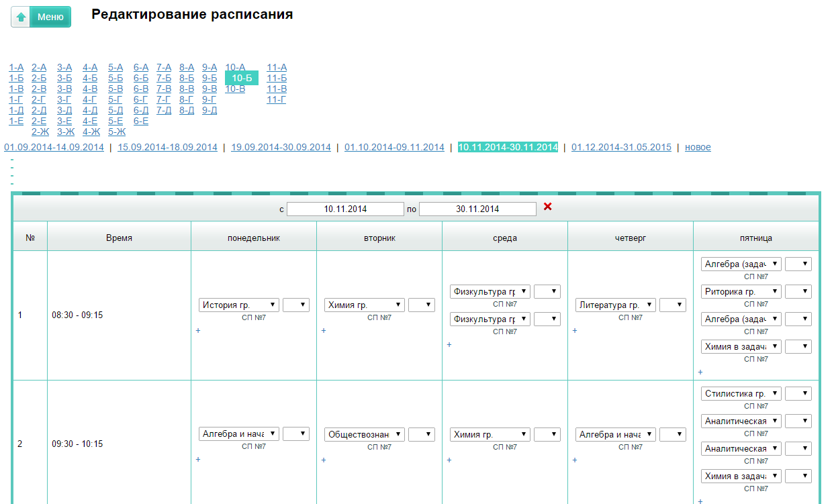The width and height of the screenshot is (834, 504).
Task: Add a lesson with plus under Monday lesson 1
Action: (x=197, y=330)
